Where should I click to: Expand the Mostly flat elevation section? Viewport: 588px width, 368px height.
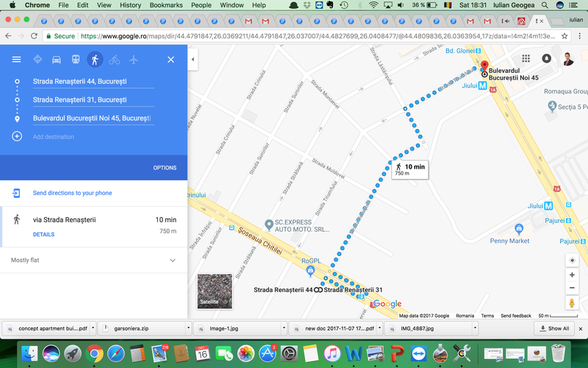coord(173,260)
